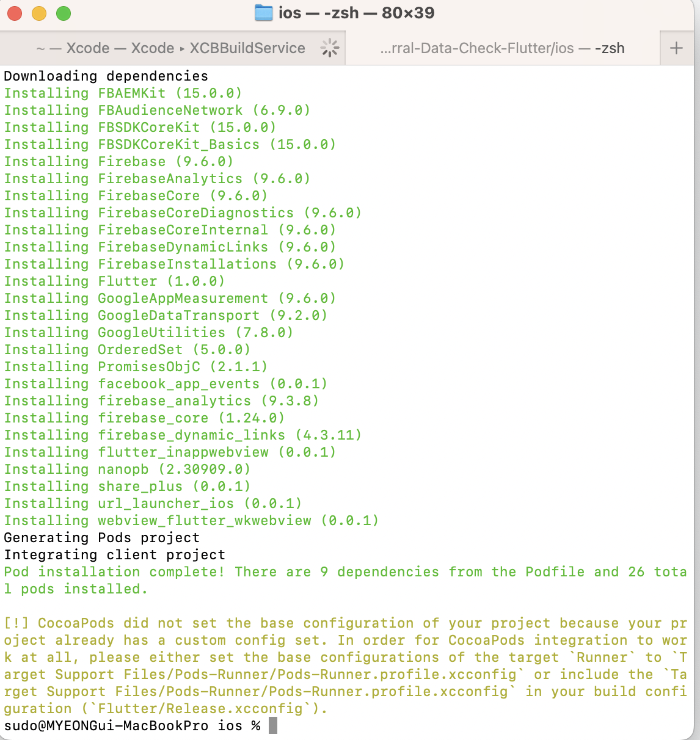Click 'Installing FBAEMKit (15.0.0)' line
Image resolution: width=700 pixels, height=740 pixels.
point(123,93)
